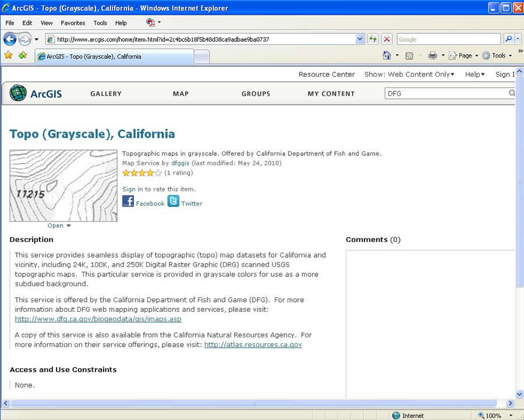The height and width of the screenshot is (420, 524).
Task: Open the atlas.resources.ca.gov link
Action: (x=253, y=344)
